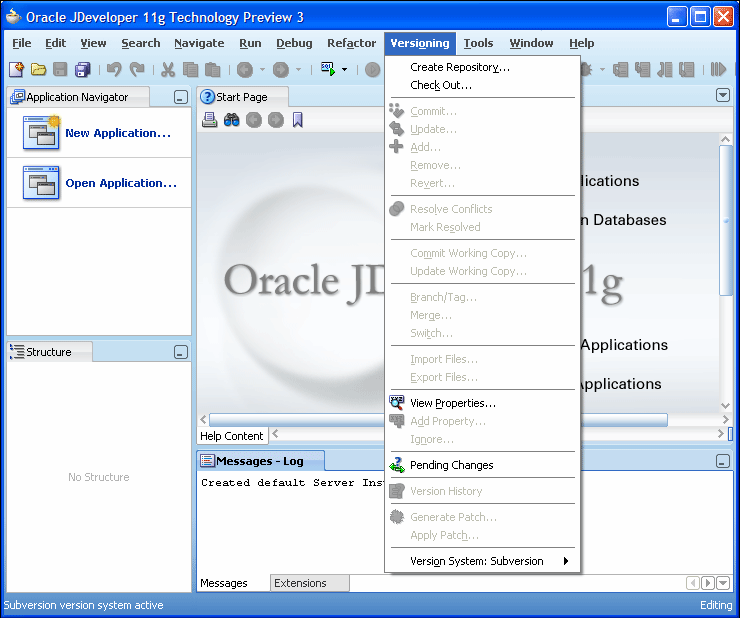Image resolution: width=740 pixels, height=618 pixels.
Task: Open the log tabs list dropdown arrow
Action: [723, 583]
